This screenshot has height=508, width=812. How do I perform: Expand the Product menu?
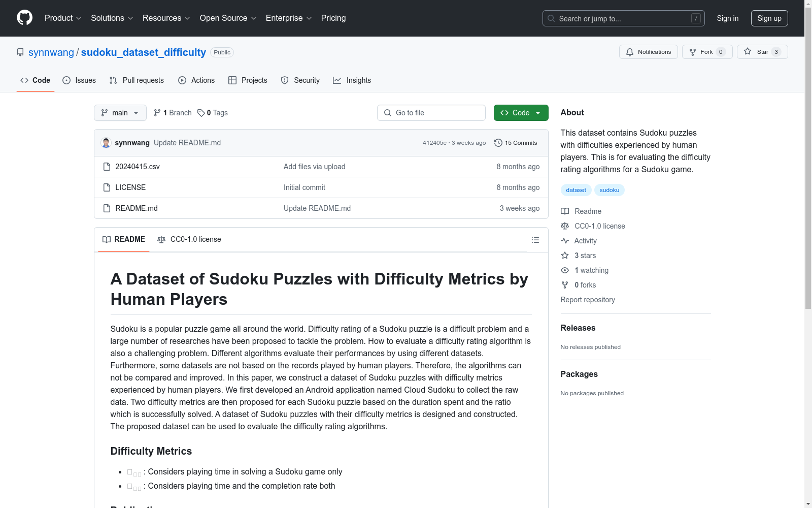pyautogui.click(x=63, y=18)
